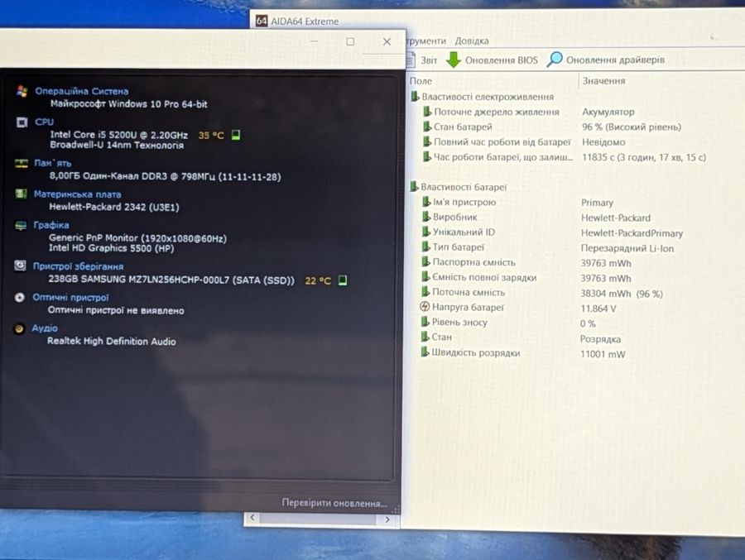Image resolution: width=745 pixels, height=560 pixels.
Task: Click the RAM icon beside Пам'ять
Action: coord(22,164)
